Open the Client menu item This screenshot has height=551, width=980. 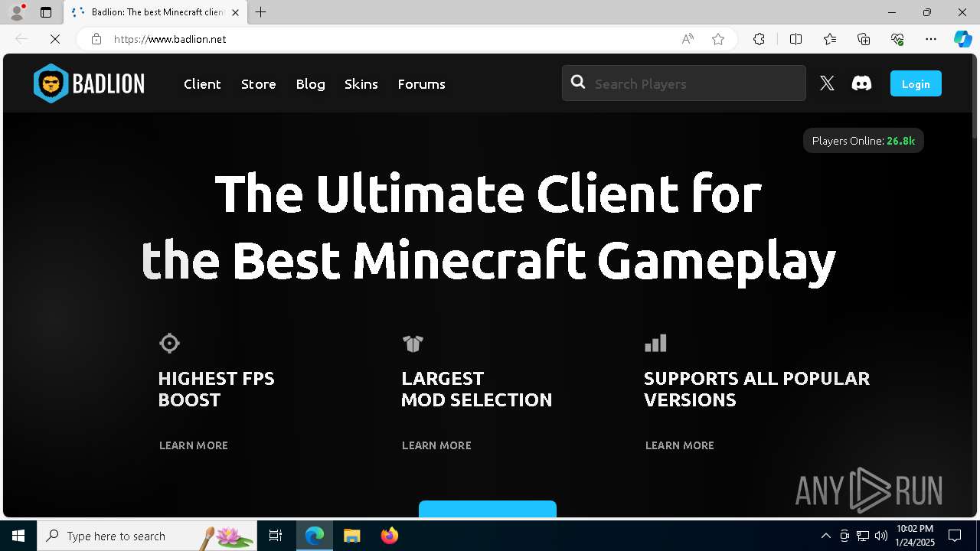point(202,84)
